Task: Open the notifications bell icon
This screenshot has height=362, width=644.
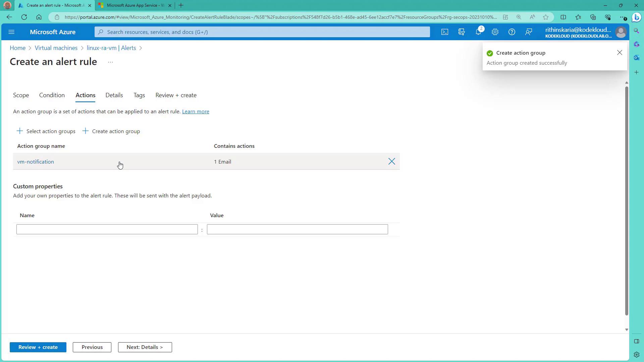Action: [478, 32]
